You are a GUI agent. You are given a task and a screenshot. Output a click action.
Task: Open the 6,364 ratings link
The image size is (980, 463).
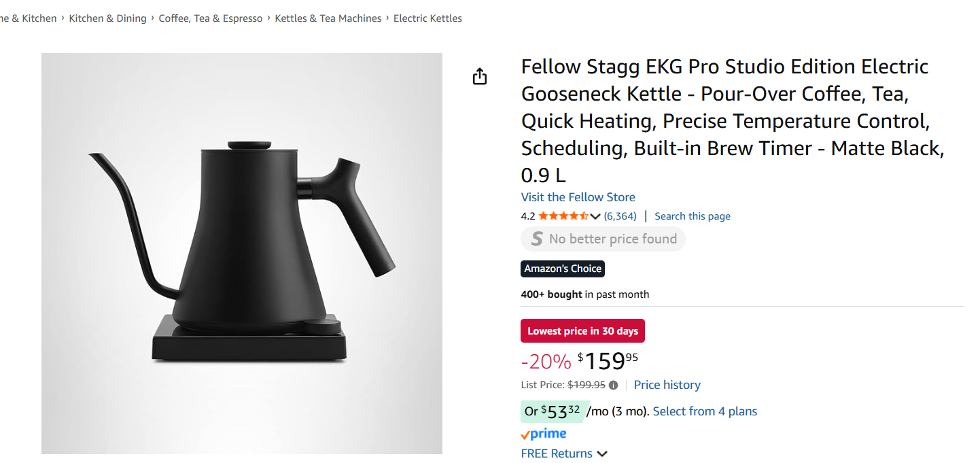coord(620,216)
